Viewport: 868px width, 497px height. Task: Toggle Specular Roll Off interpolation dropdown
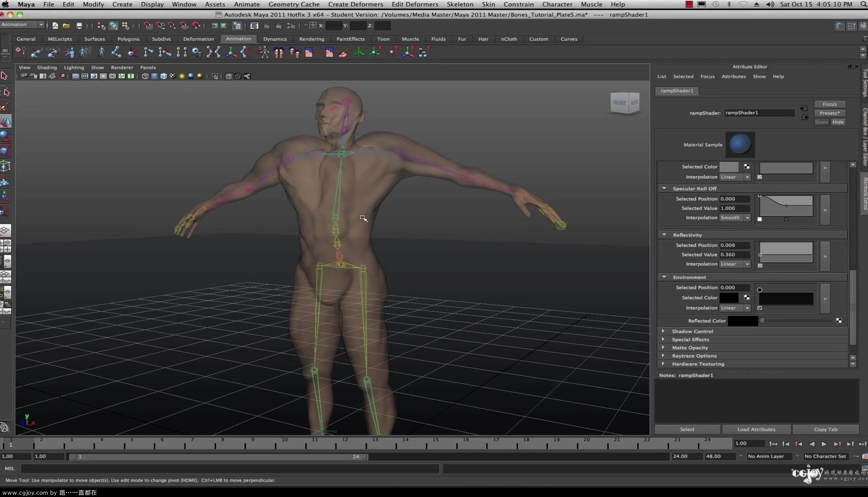pyautogui.click(x=747, y=217)
